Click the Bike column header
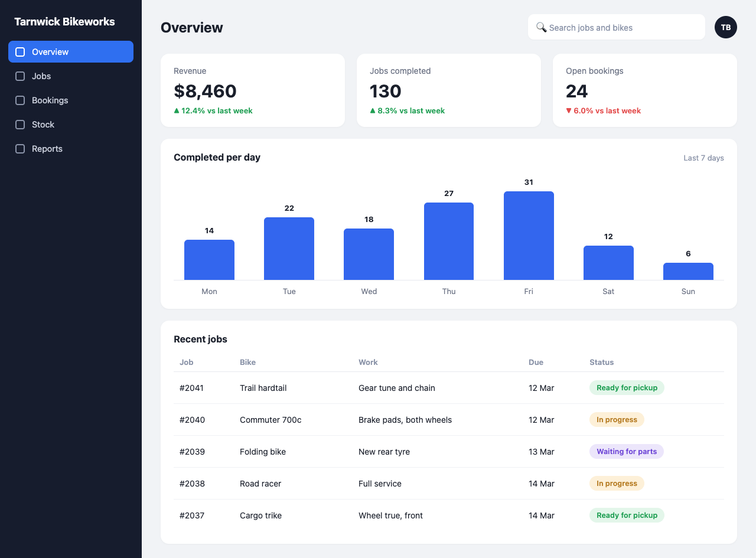This screenshot has width=756, height=558. tap(247, 362)
